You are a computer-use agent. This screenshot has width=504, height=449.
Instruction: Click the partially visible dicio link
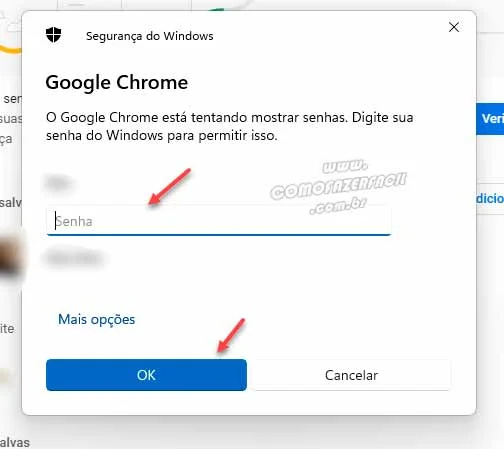click(490, 198)
